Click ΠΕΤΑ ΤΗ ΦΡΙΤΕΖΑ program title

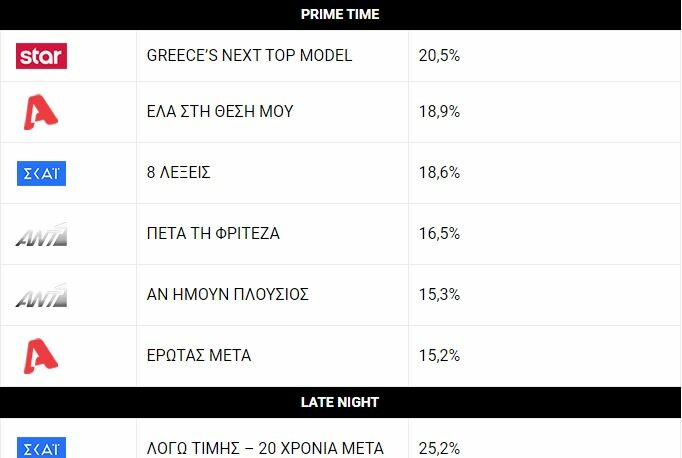coord(213,234)
